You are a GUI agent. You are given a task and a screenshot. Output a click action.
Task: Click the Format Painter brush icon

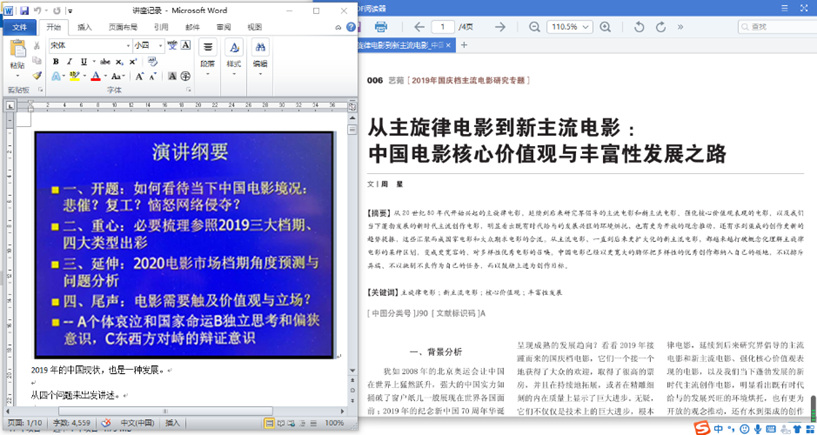point(37,76)
